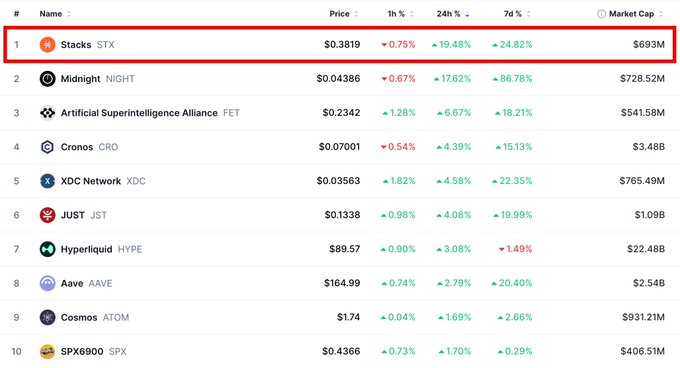680x368 pixels.
Task: Open the Cronos CRO coin page
Action: pyautogui.click(x=89, y=147)
